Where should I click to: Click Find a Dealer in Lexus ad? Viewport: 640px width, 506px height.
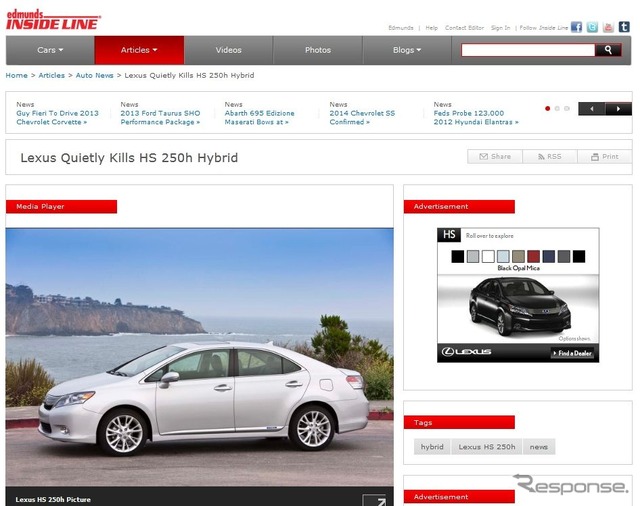pyautogui.click(x=572, y=353)
